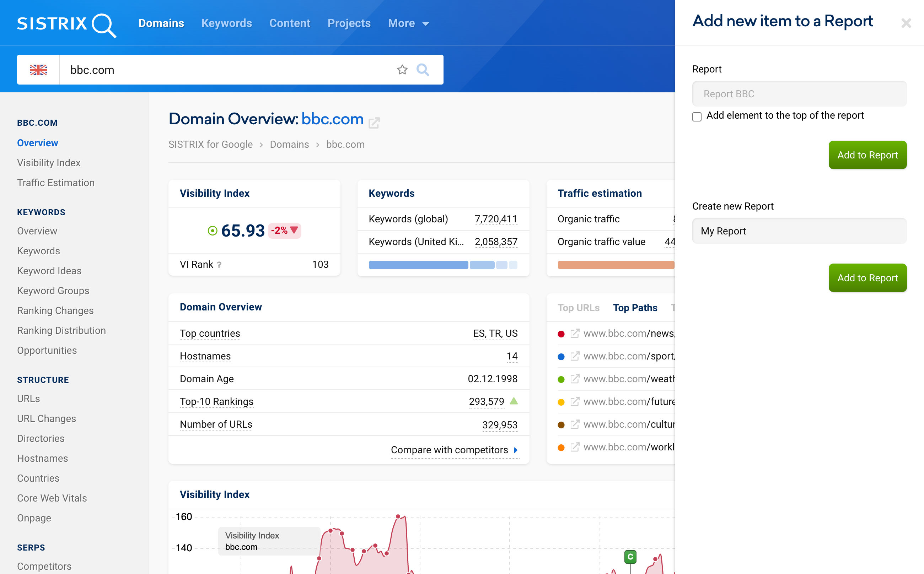Toggle Add element to top of report checkbox
Image resolution: width=924 pixels, height=574 pixels.
697,117
